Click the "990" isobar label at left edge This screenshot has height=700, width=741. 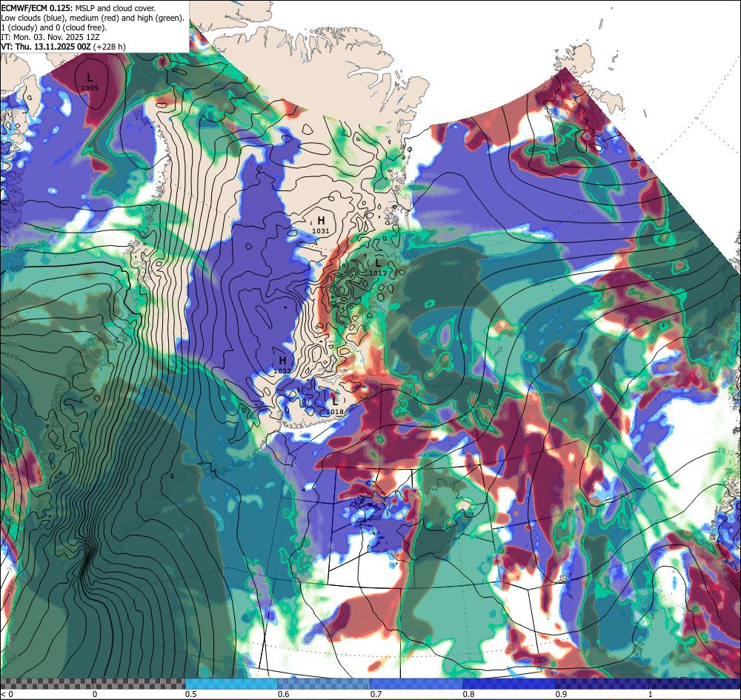pos(11,344)
